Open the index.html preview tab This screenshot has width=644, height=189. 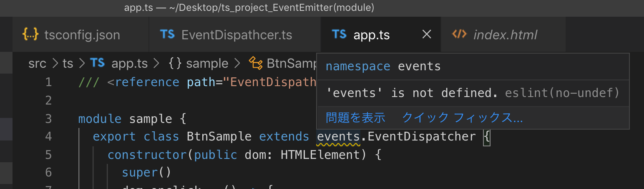click(505, 35)
